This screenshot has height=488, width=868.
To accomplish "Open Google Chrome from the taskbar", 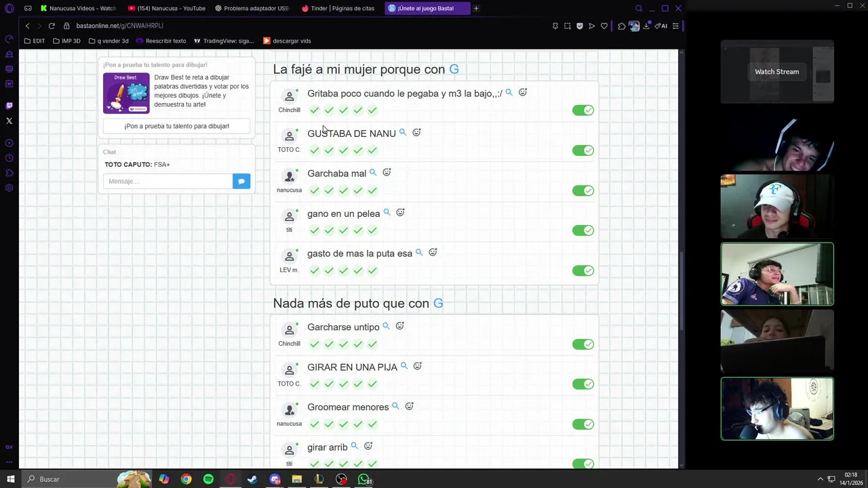I will pyautogui.click(x=186, y=479).
